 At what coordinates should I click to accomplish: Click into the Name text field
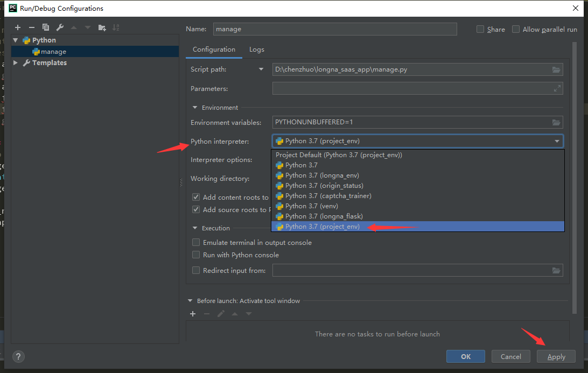coord(334,29)
